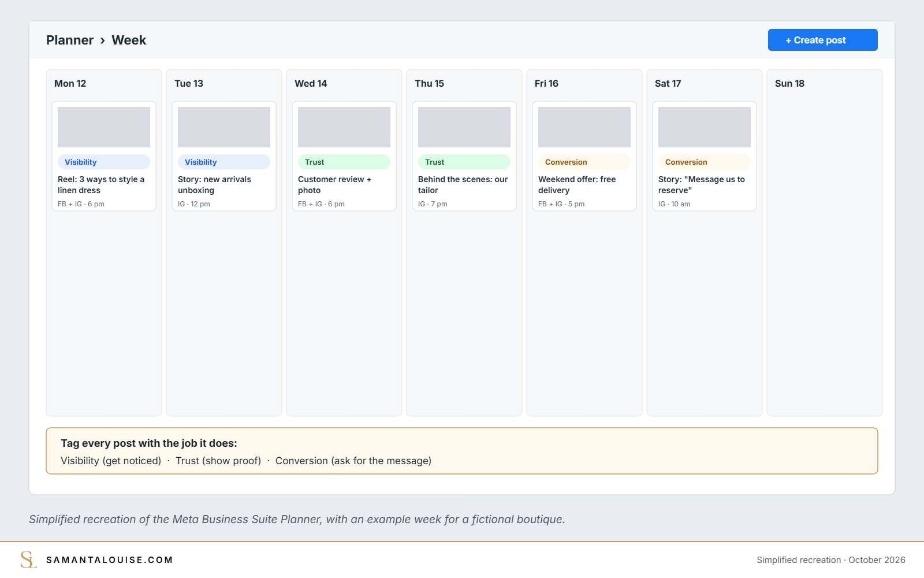The height and width of the screenshot is (578, 924).
Task: Click the Behind the scenes post image
Action: point(464,127)
